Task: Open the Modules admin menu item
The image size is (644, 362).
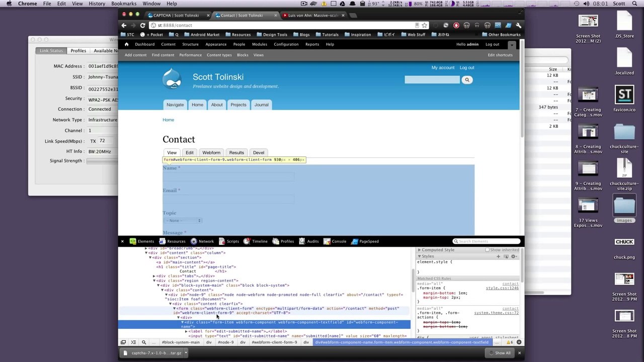Action: [260, 44]
